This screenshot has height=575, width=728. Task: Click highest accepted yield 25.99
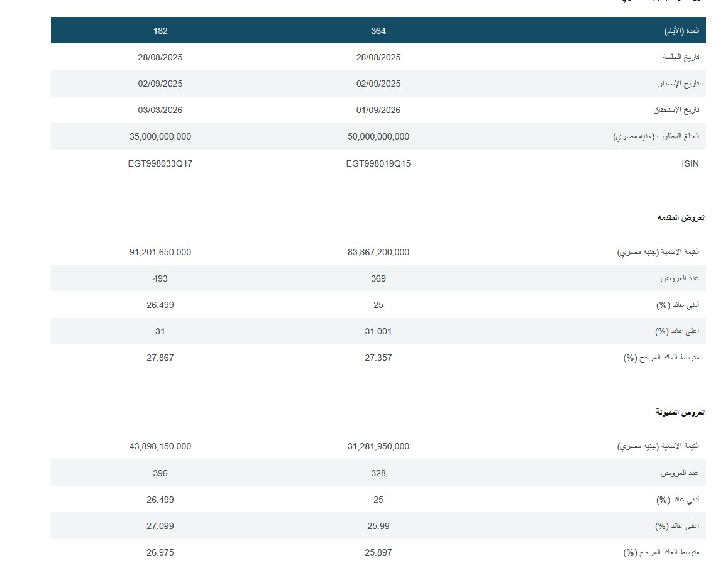coord(378,526)
